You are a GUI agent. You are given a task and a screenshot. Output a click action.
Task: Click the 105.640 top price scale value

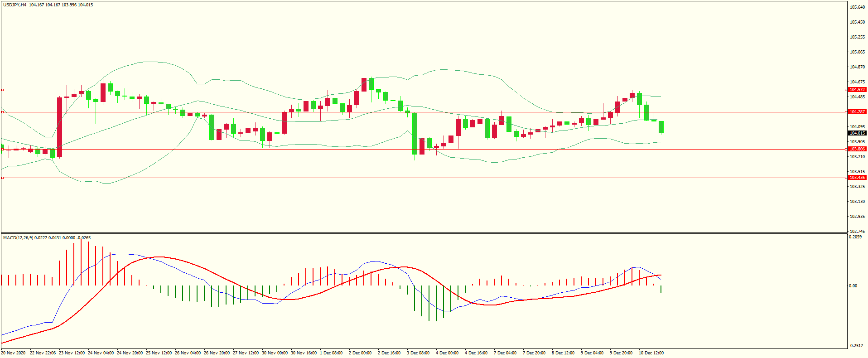tap(857, 7)
